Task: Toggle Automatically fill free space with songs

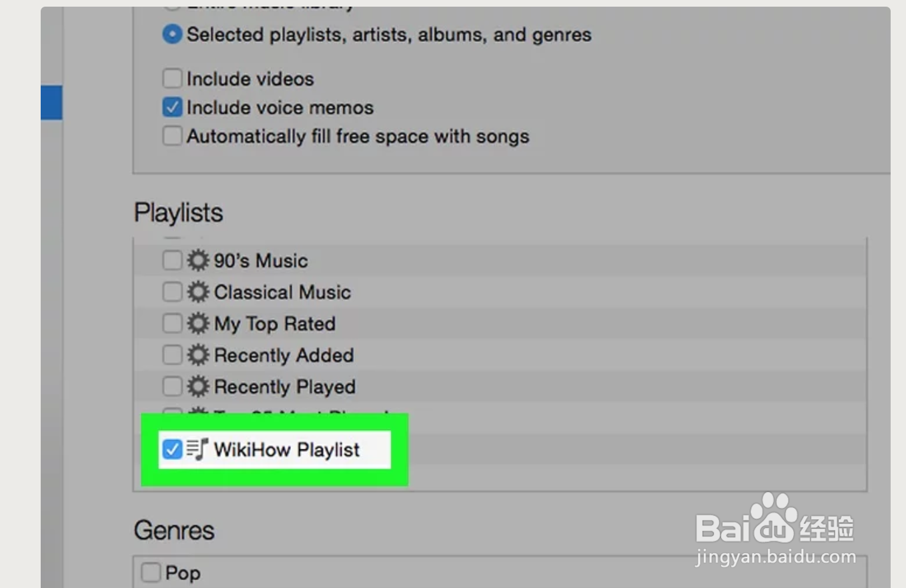Action: 172,136
